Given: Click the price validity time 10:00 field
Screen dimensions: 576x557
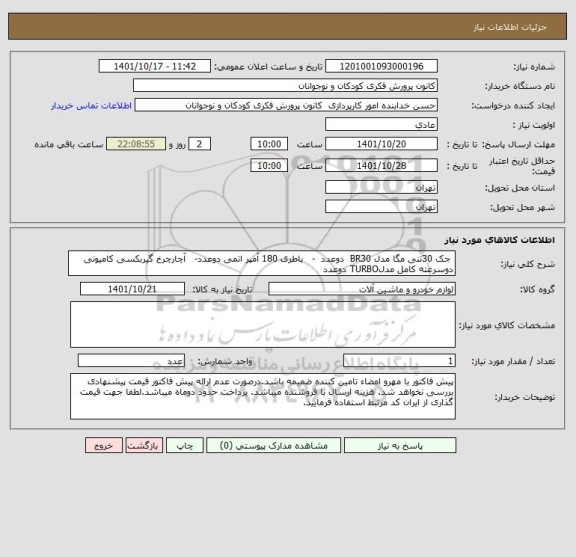Looking at the screenshot, I should [269, 166].
